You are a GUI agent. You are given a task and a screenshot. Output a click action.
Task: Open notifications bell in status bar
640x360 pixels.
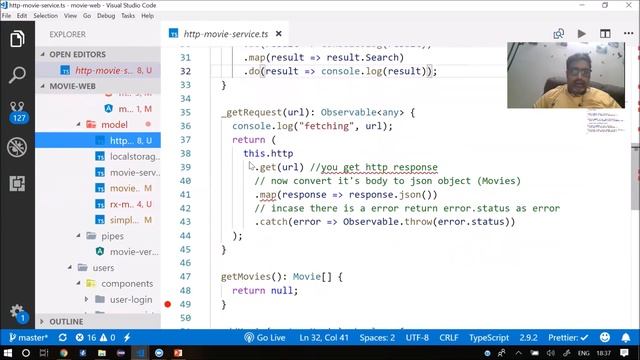point(625,338)
